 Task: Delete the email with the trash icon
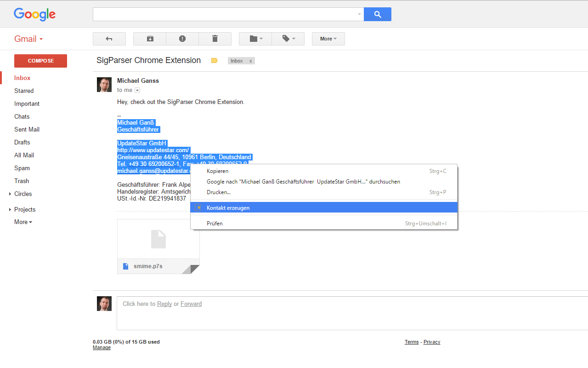[x=215, y=39]
